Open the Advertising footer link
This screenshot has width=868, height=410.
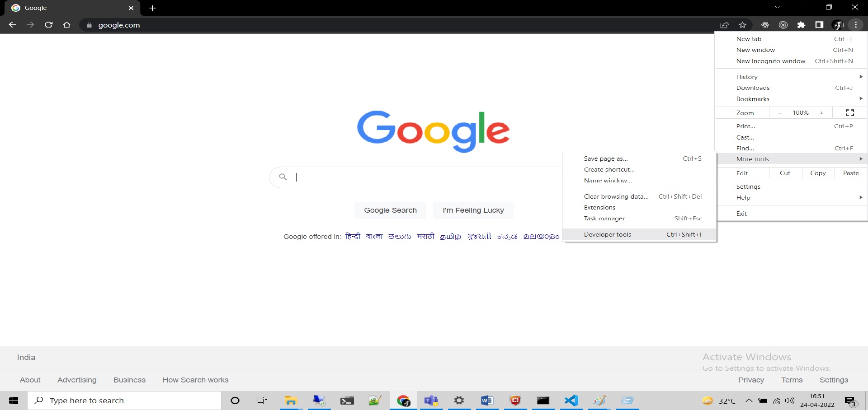tap(77, 380)
